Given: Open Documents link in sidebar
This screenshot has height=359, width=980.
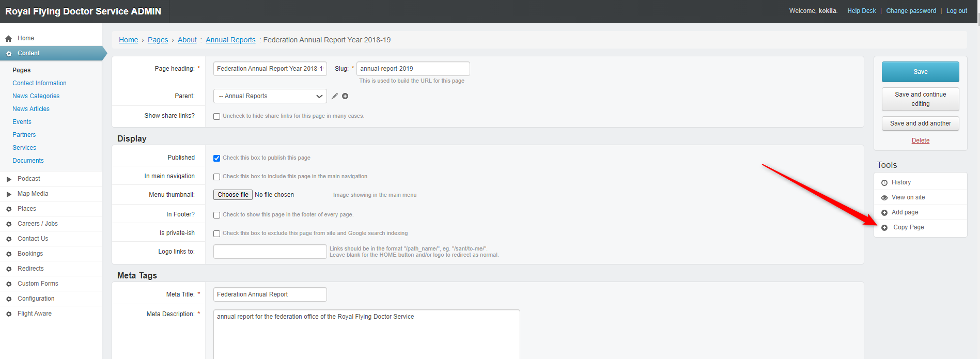Looking at the screenshot, I should point(28,161).
